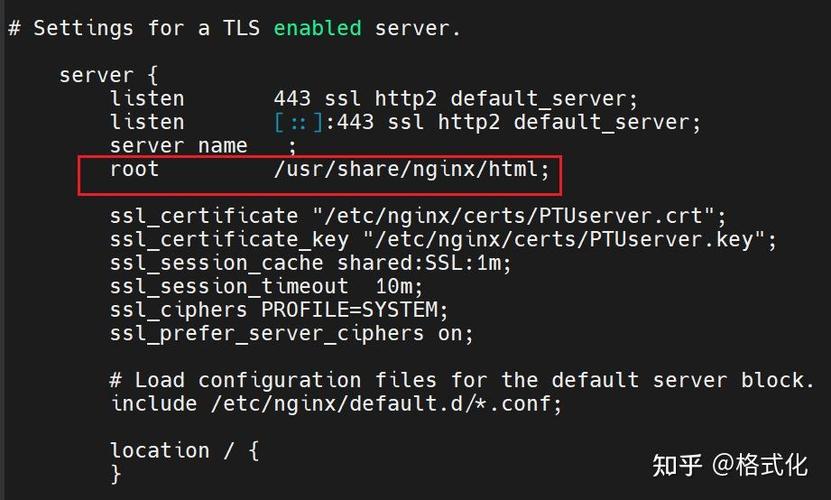The width and height of the screenshot is (831, 500).
Task: Click the closing brace under location
Action: [116, 474]
